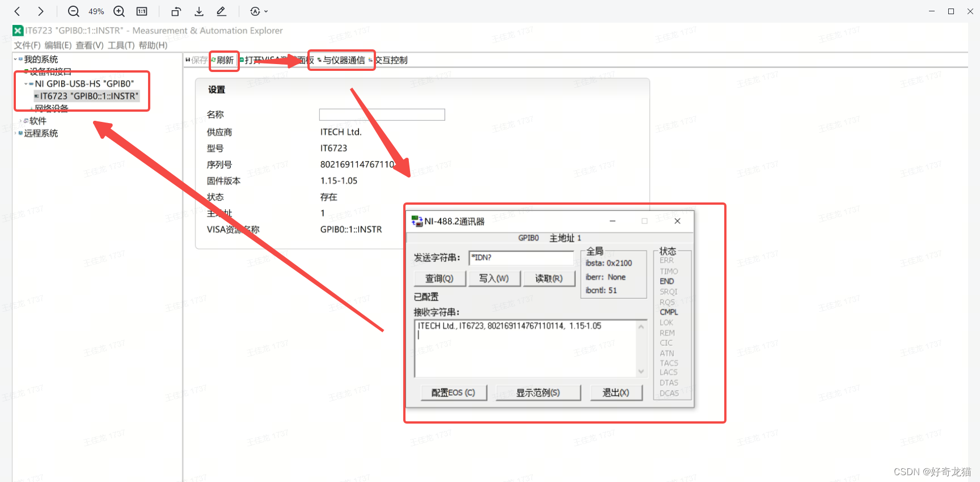This screenshot has height=482, width=980.
Task: Click the CMPL status indicator
Action: [x=669, y=312]
